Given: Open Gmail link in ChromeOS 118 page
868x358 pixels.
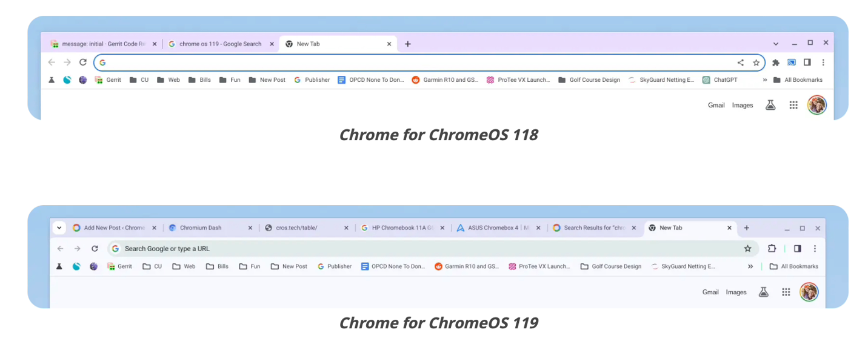Looking at the screenshot, I should click(716, 105).
